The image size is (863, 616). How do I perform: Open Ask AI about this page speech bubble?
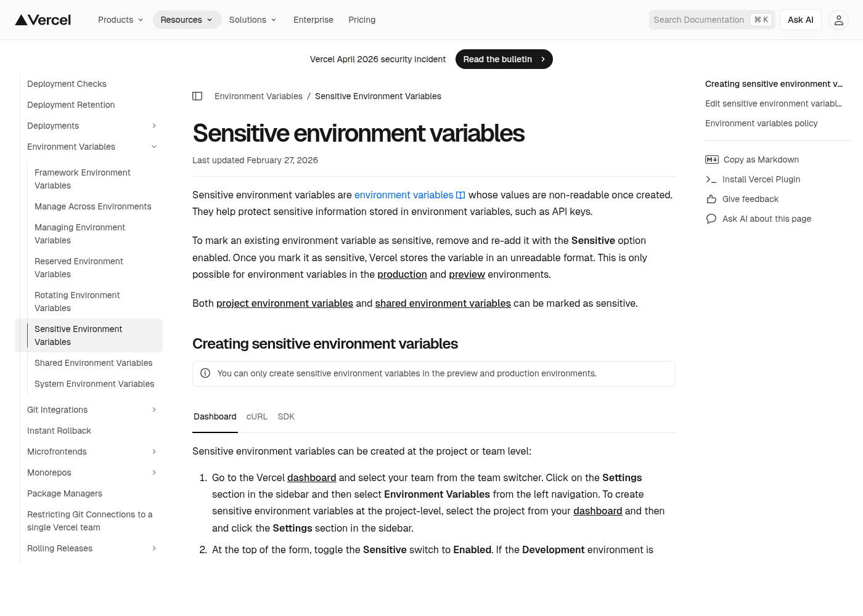point(711,219)
